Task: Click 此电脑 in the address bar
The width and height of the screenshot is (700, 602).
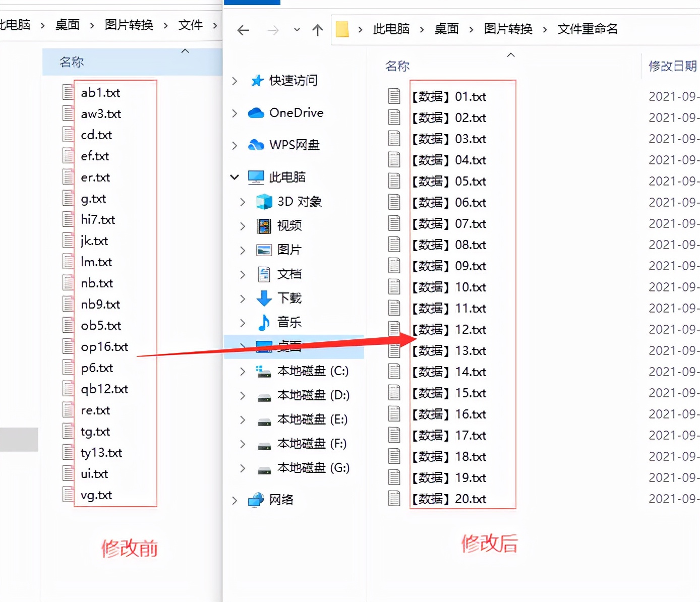Action: tap(391, 29)
